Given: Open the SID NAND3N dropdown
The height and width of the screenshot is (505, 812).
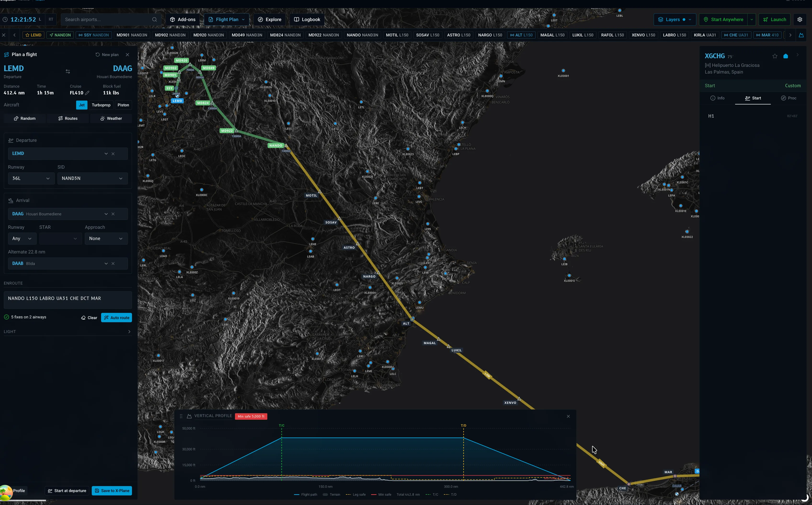Looking at the screenshot, I should (x=92, y=178).
